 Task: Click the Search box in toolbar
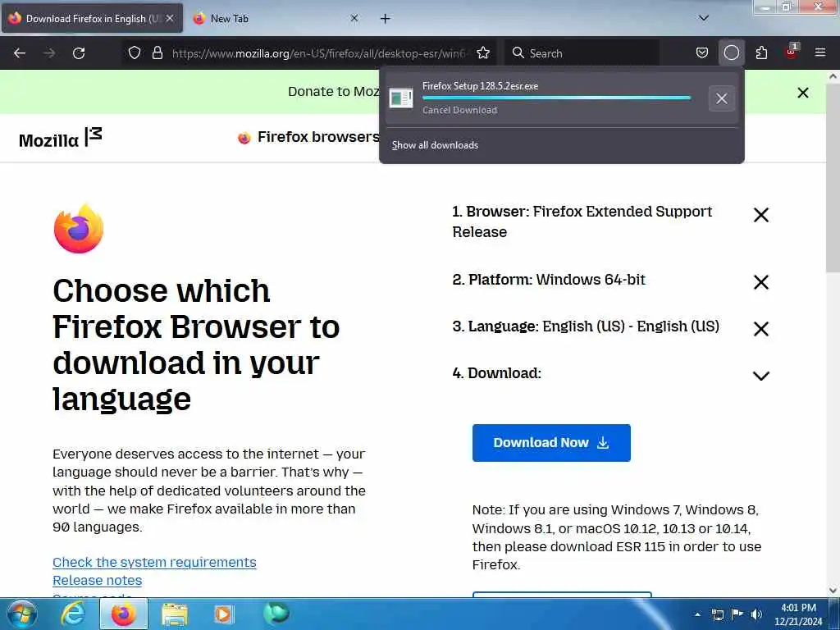coord(582,53)
